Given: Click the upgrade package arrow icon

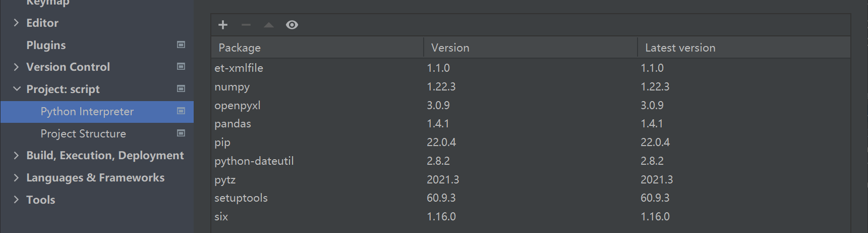Looking at the screenshot, I should click(269, 25).
